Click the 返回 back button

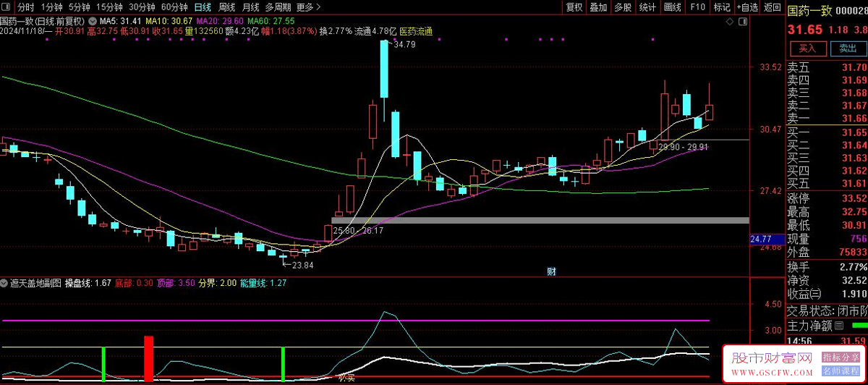[x=772, y=7]
